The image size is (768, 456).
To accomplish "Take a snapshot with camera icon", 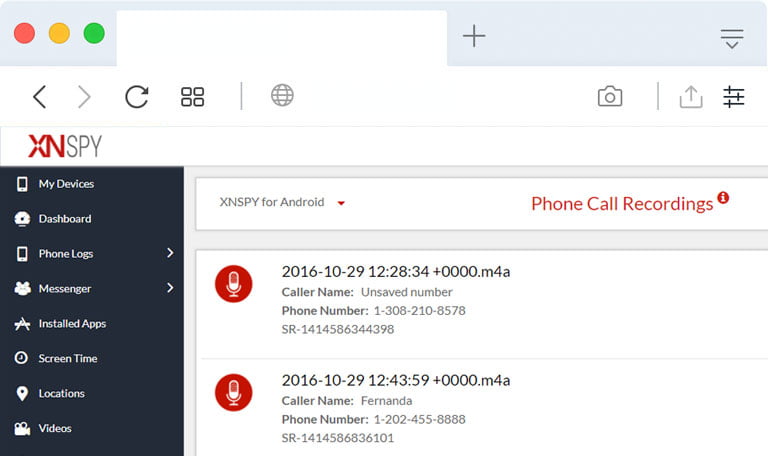I will [610, 96].
